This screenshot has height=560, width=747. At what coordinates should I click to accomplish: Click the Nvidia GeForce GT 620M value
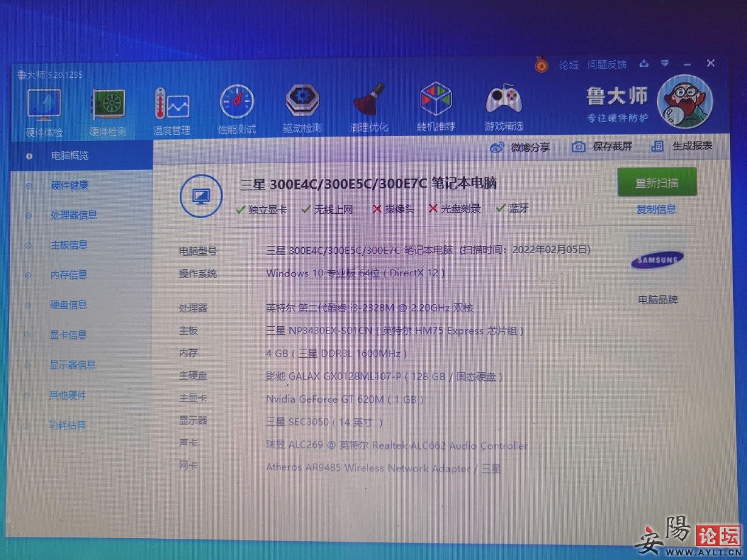coord(345,399)
